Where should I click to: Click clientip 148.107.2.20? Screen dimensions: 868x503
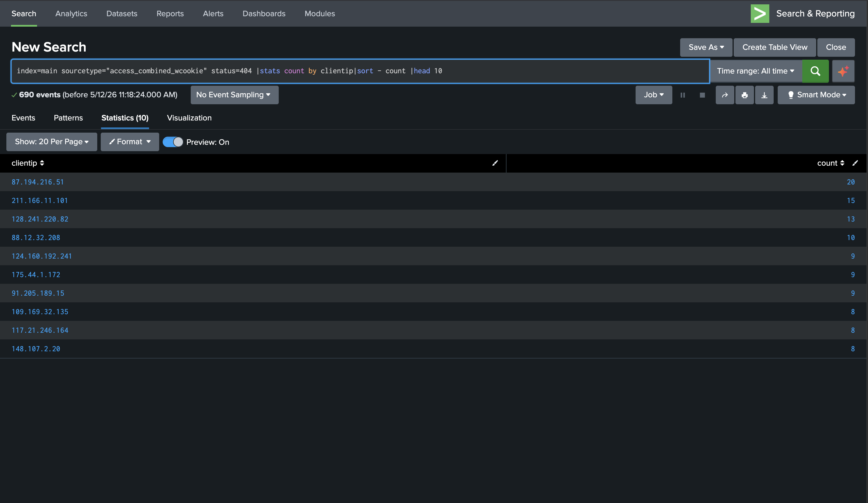click(x=36, y=349)
